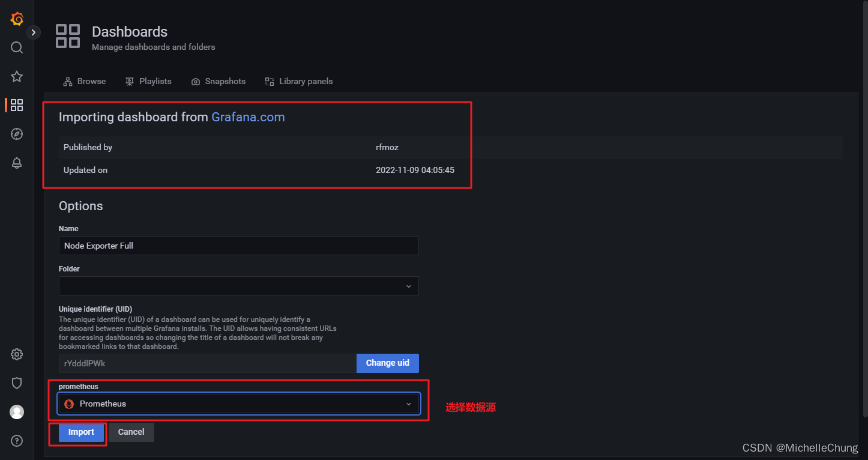The height and width of the screenshot is (460, 868).
Task: Expand the sidebar with the arrow toggle
Action: point(34,32)
